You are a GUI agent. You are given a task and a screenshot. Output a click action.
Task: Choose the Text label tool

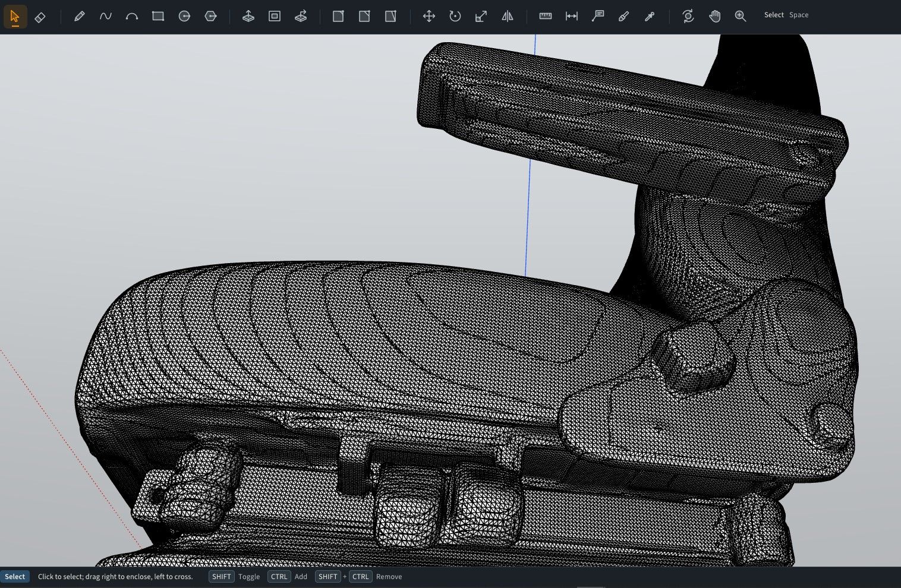coord(598,17)
